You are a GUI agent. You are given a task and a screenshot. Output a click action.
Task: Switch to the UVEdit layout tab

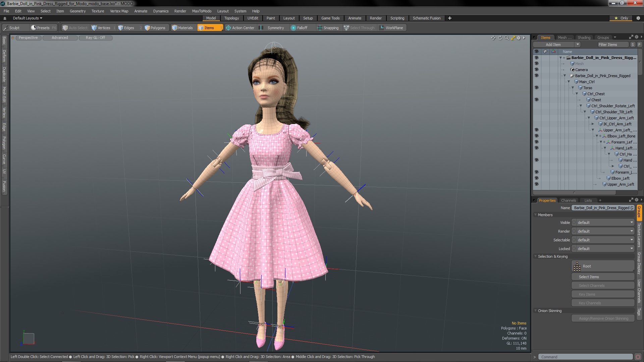[253, 18]
